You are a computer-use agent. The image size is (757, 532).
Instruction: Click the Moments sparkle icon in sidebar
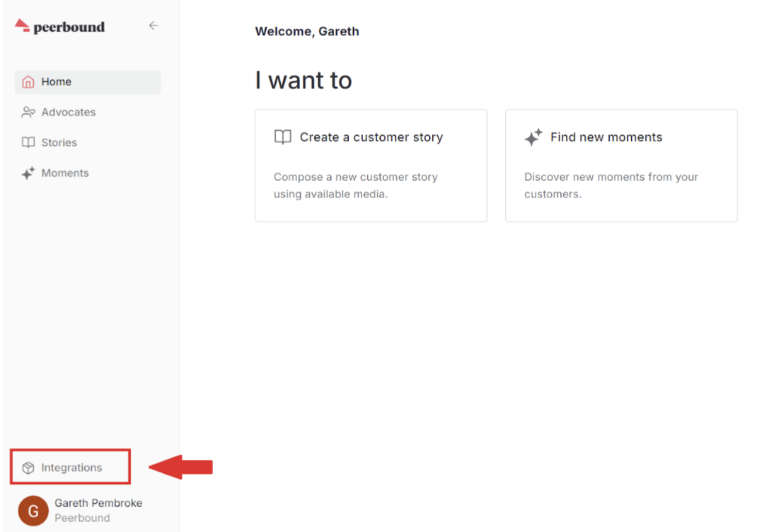[x=28, y=173]
